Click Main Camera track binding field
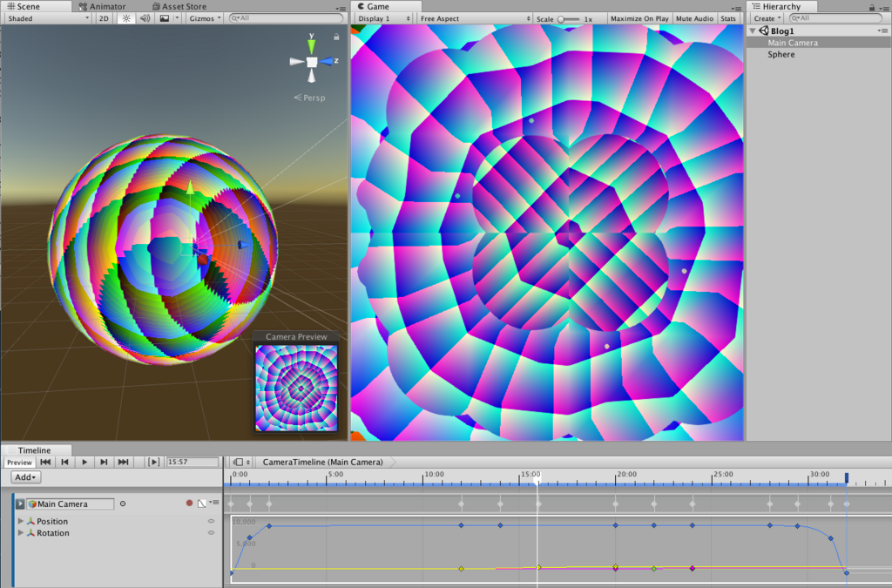892x588 pixels. tap(71, 504)
